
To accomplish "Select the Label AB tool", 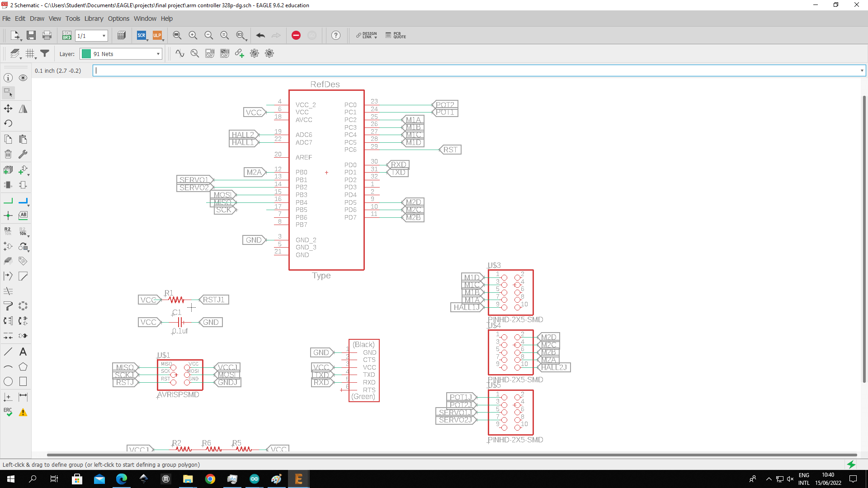I will (x=23, y=216).
